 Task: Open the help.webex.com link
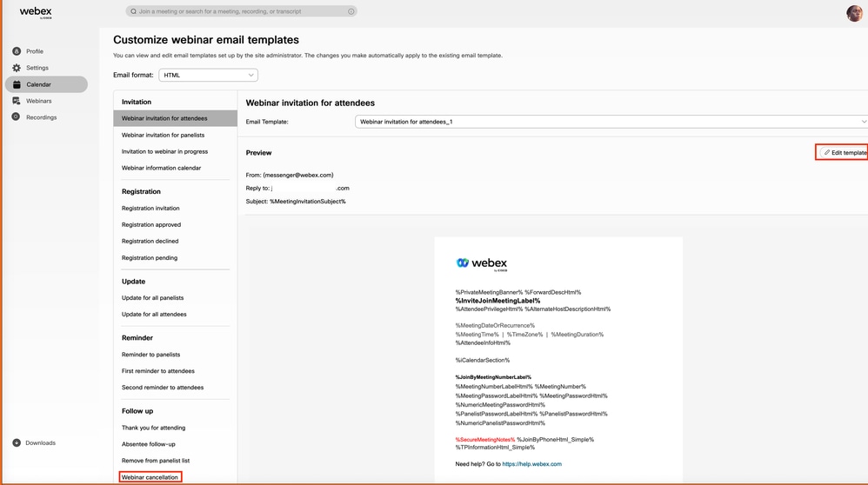pyautogui.click(x=532, y=464)
